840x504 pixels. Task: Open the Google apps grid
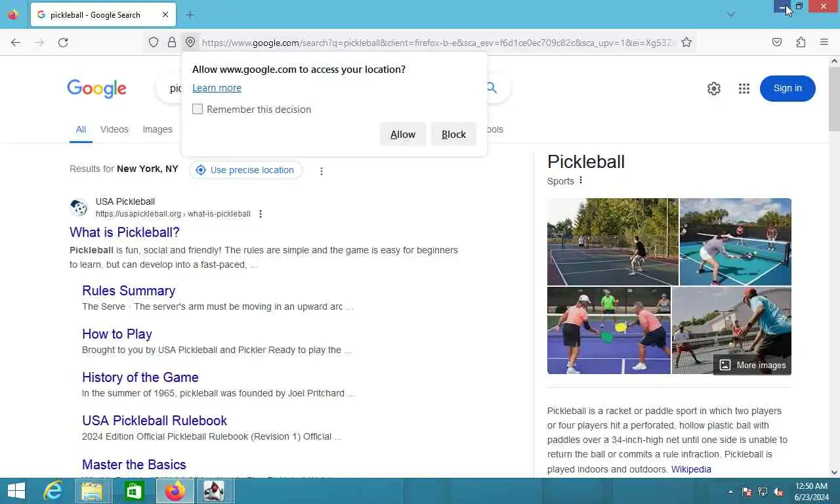coord(744,89)
